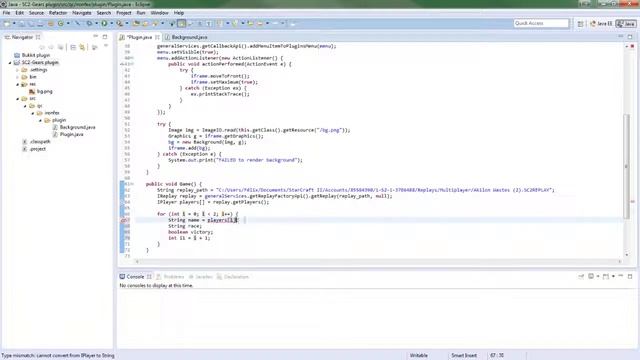Select the Console tab

click(135, 277)
